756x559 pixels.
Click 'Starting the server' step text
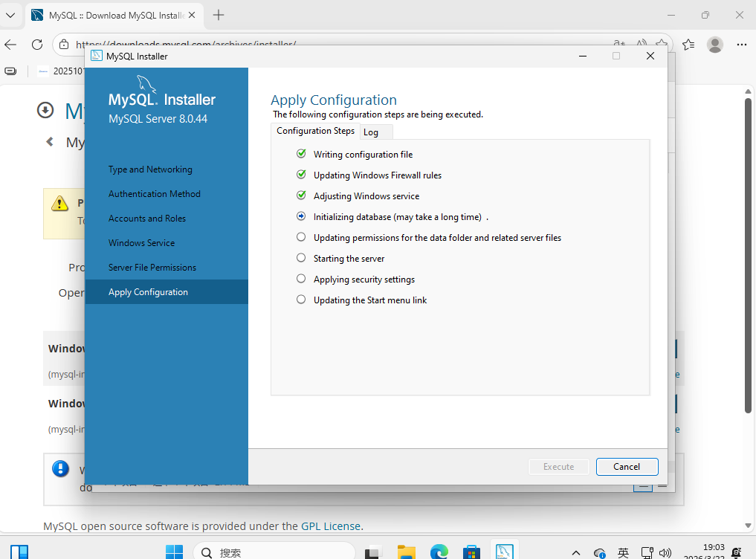[349, 259]
